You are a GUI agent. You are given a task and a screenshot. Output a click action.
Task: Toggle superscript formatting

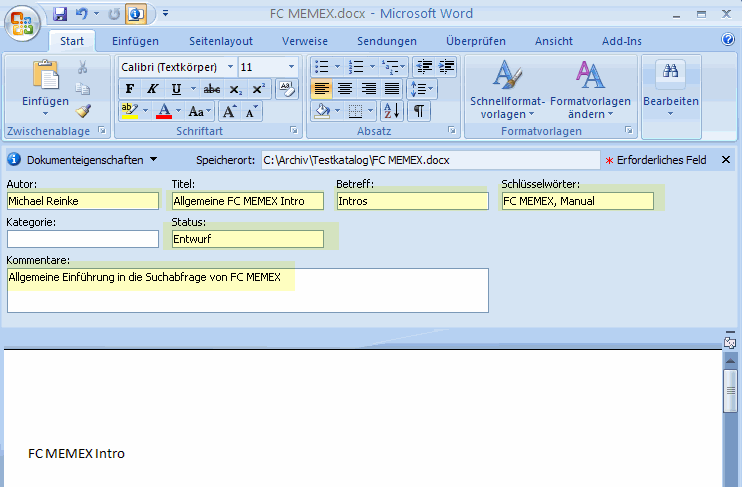[258, 89]
